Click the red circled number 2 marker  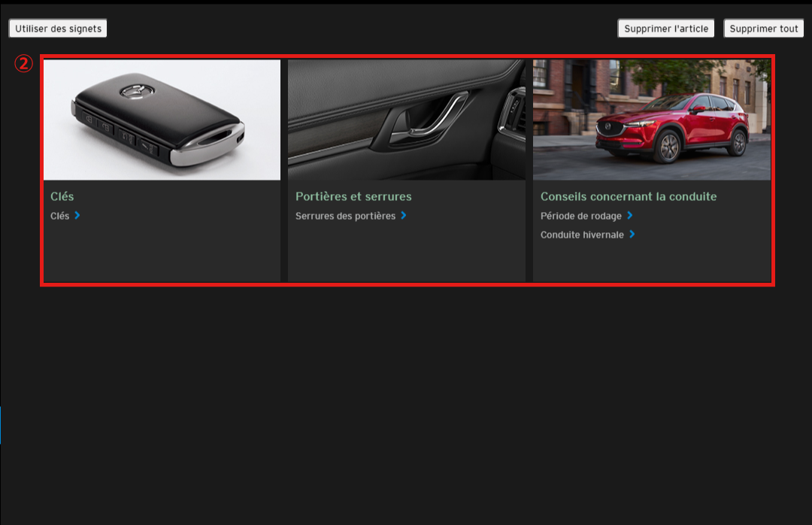coord(24,64)
